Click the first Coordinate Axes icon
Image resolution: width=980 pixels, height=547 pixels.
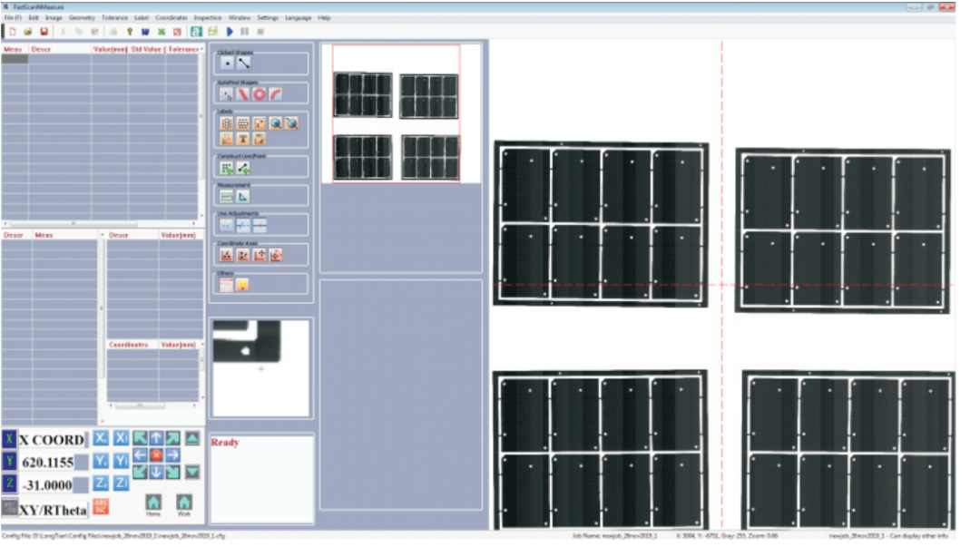[226, 255]
